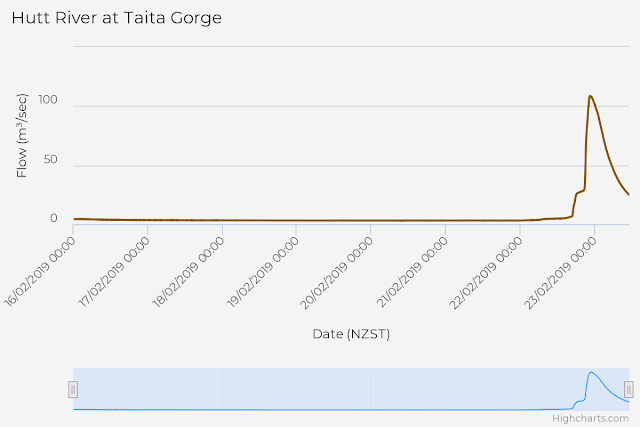Click the 21/02/2019 00:00 axis label
640x427 pixels.
click(x=412, y=271)
